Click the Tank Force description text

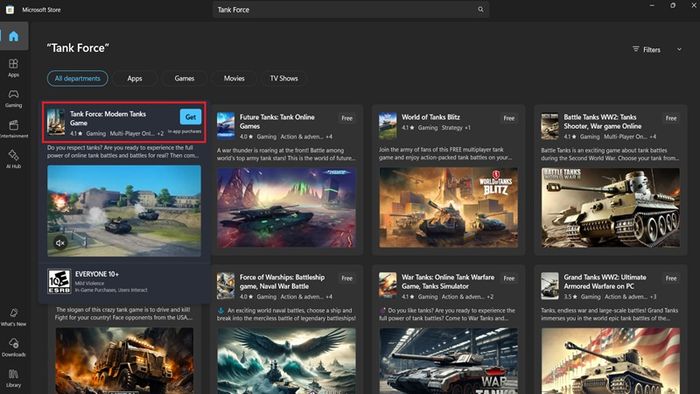point(123,151)
